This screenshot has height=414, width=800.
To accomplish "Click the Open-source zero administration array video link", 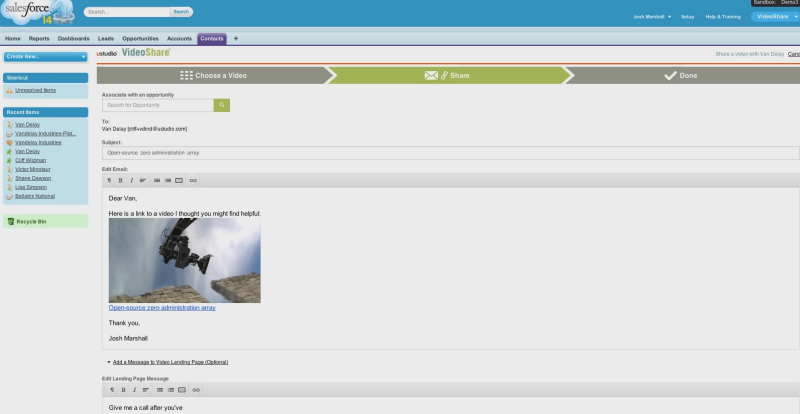I will click(162, 308).
